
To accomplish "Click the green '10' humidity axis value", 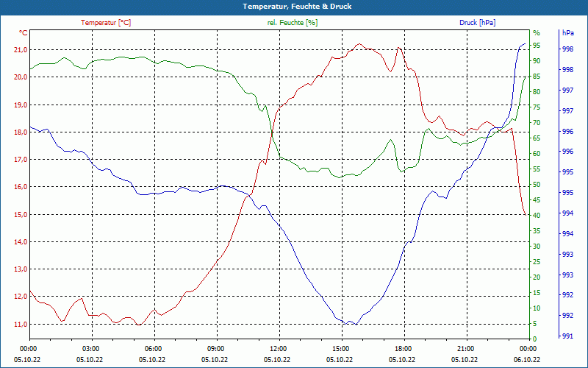I will tap(537, 308).
